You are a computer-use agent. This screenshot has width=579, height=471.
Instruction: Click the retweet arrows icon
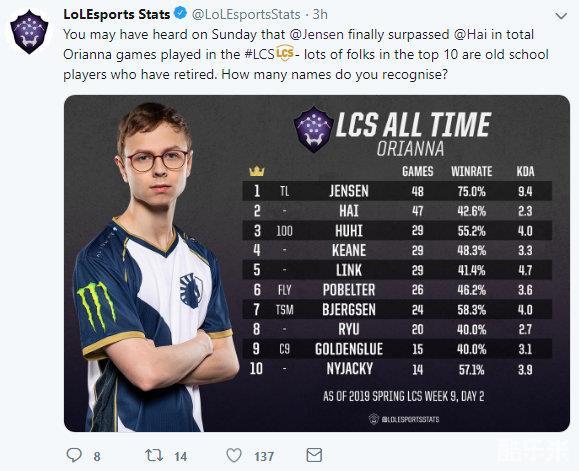click(154, 455)
